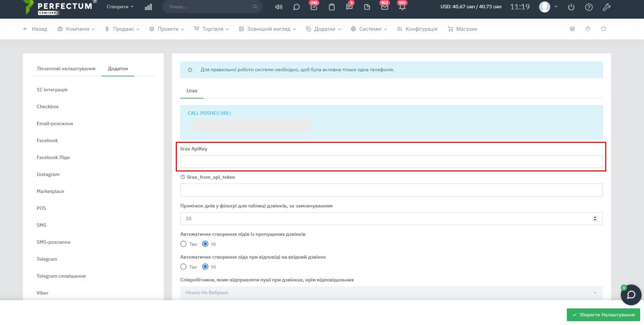Expand the Компанія menu
The width and height of the screenshot is (644, 325).
point(76,29)
